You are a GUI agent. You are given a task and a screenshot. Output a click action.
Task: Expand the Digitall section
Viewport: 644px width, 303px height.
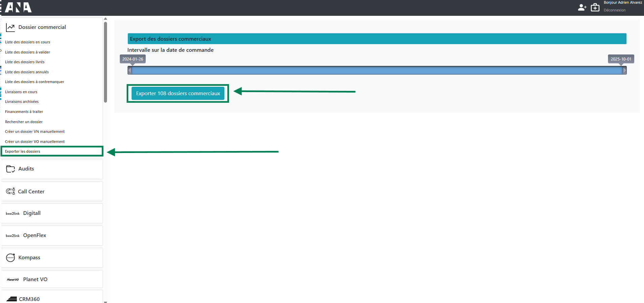point(32,213)
